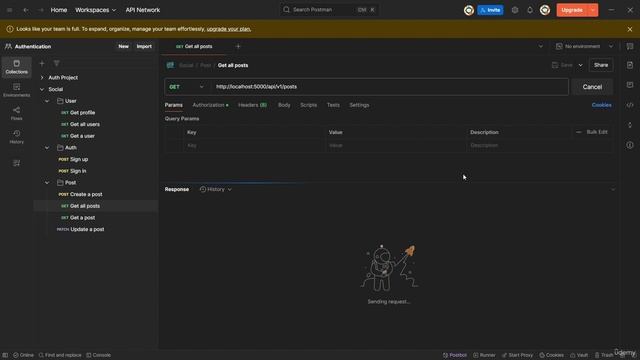
Task: Click Cancel to stop the request
Action: [592, 87]
